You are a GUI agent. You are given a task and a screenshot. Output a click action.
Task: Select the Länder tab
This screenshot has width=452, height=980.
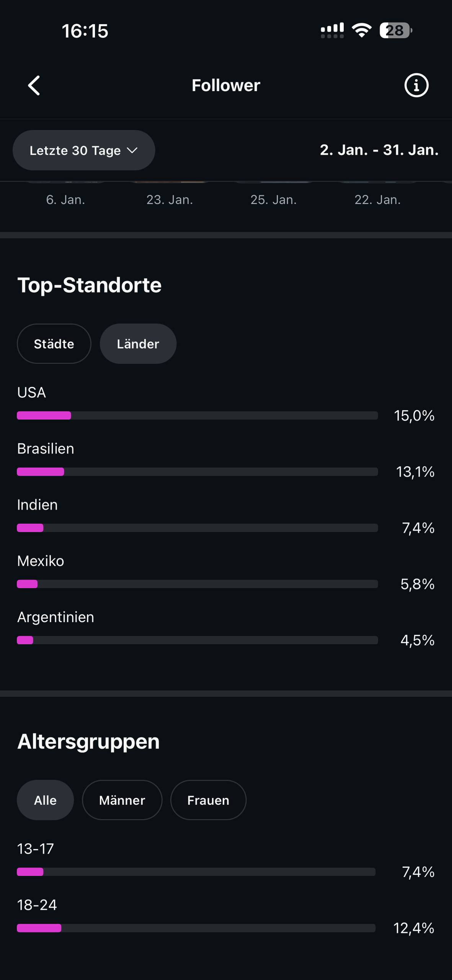click(x=138, y=344)
